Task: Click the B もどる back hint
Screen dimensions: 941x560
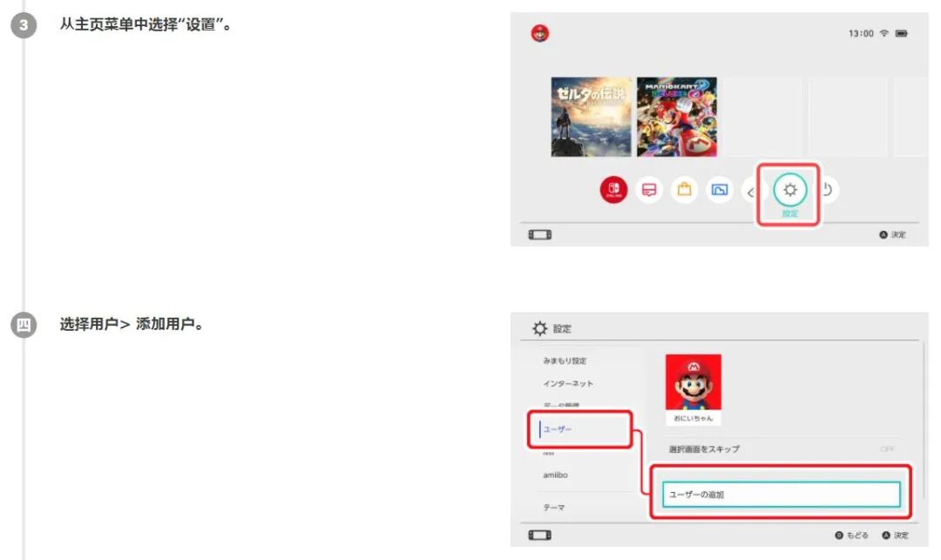Action: [851, 535]
